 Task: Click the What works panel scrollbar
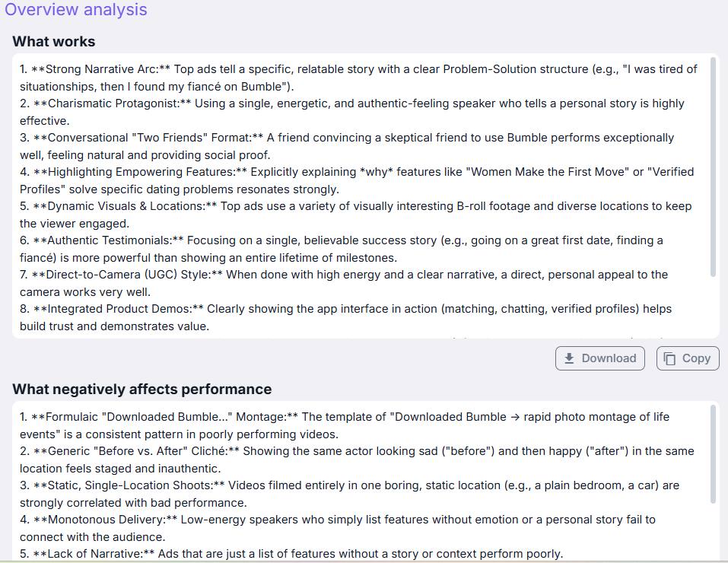(x=713, y=167)
